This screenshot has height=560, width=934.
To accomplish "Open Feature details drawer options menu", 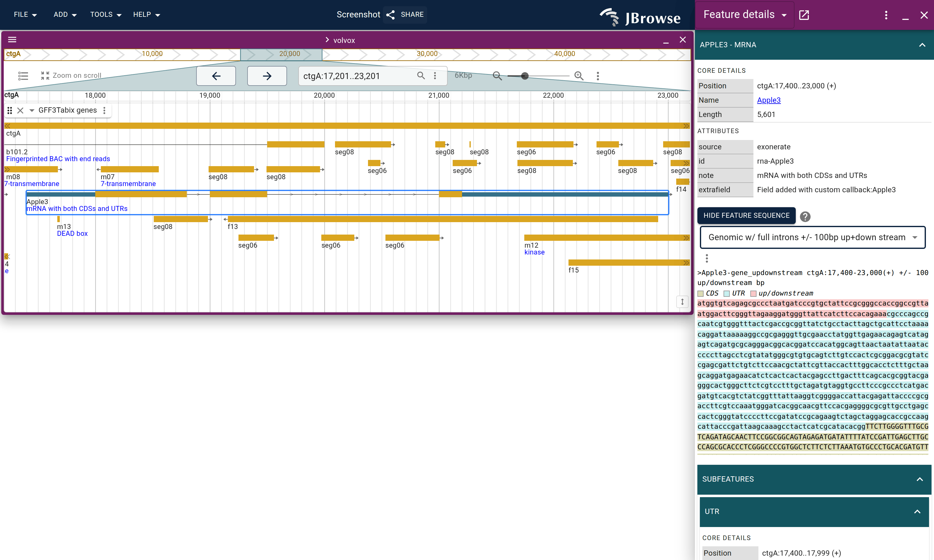I will coord(886,15).
